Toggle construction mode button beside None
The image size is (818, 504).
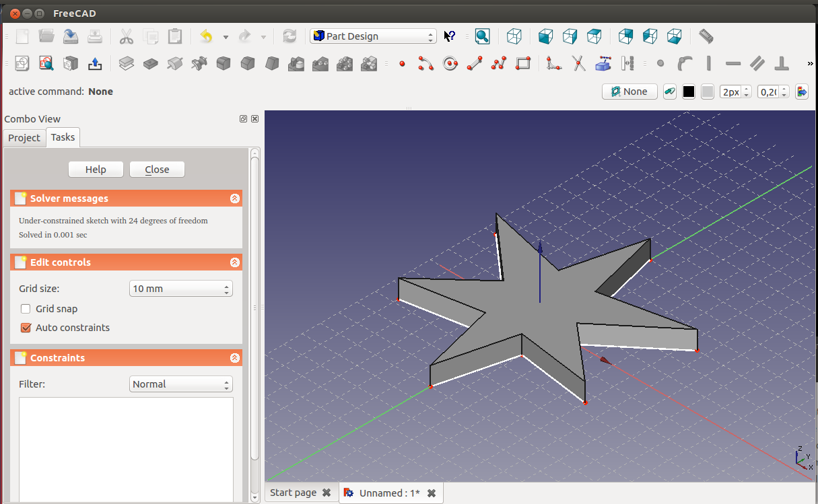pos(669,92)
